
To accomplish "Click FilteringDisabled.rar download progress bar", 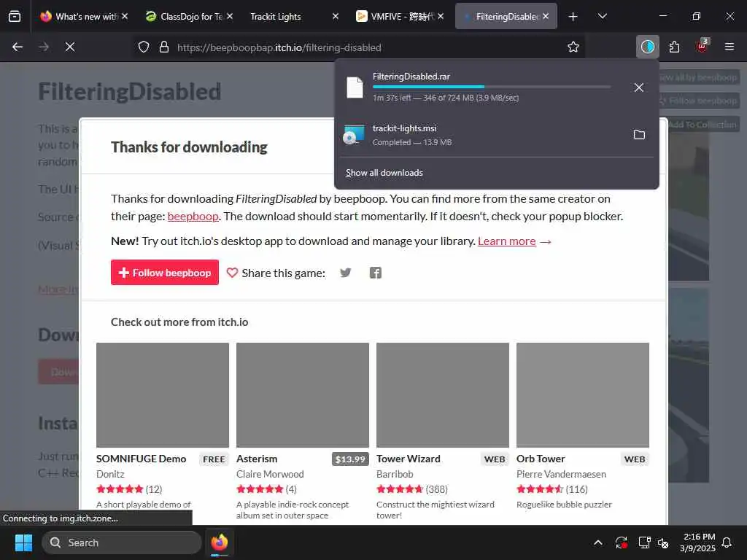I will [x=492, y=87].
